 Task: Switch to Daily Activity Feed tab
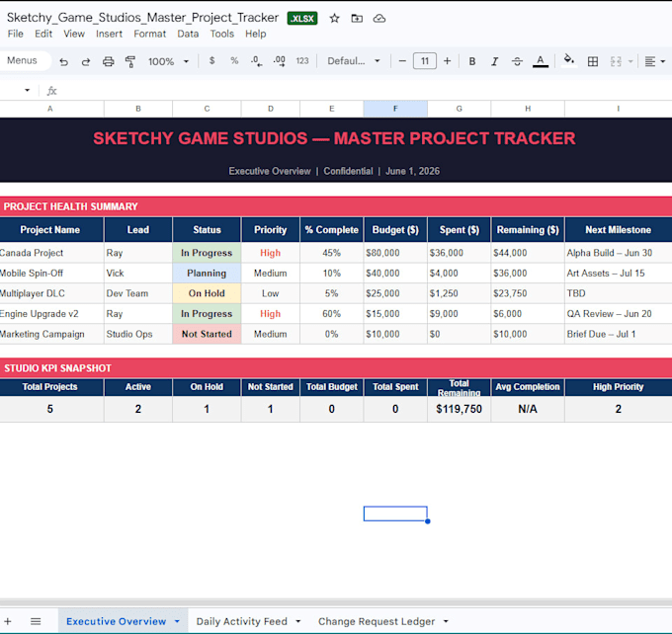241,621
